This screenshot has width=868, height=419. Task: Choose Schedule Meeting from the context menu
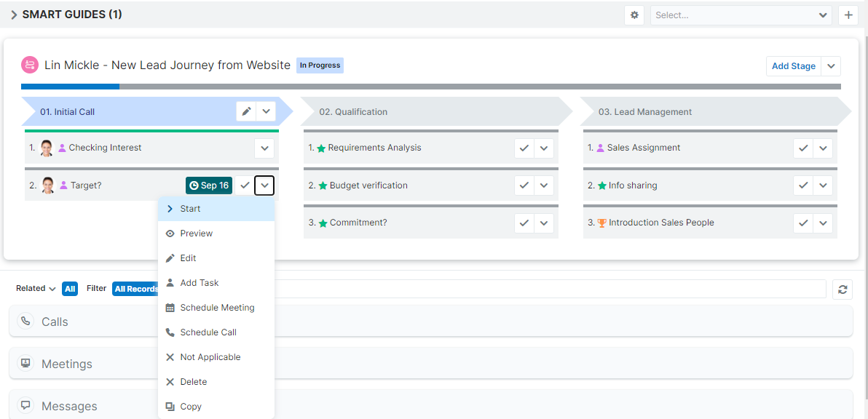click(x=216, y=307)
